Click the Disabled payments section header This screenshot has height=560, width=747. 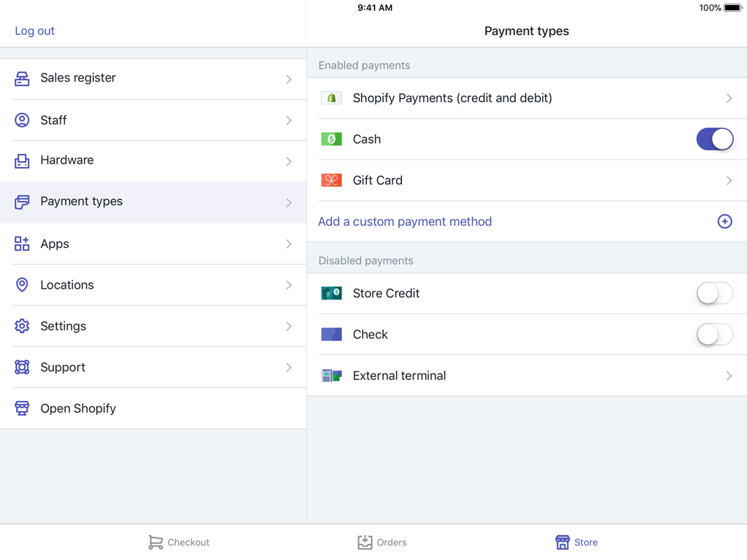[x=366, y=260]
